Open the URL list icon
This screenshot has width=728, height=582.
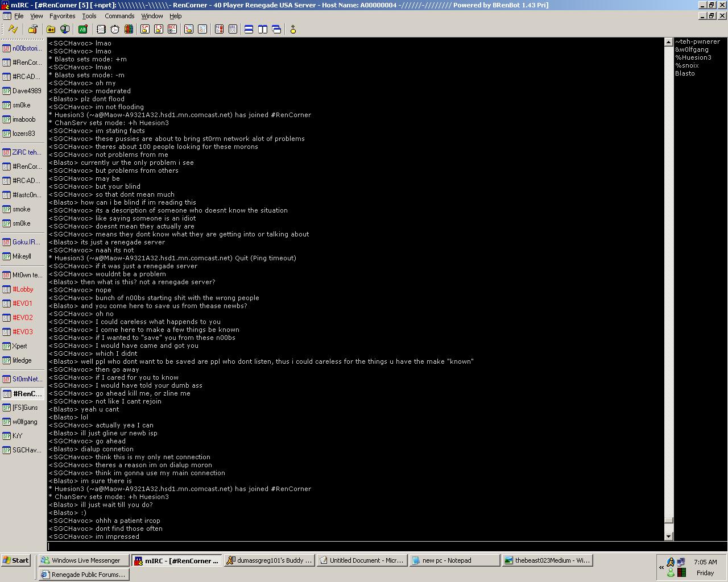tap(233, 30)
